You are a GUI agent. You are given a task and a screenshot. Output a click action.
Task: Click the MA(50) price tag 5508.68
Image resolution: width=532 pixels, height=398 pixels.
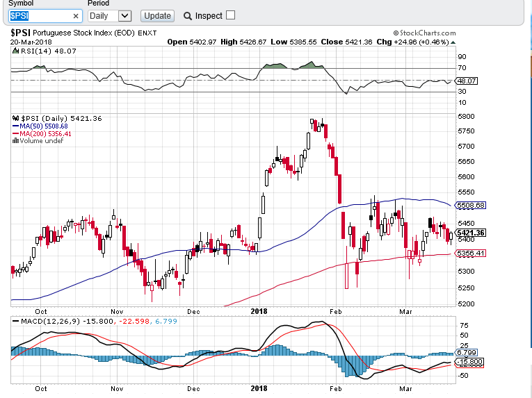pos(470,205)
